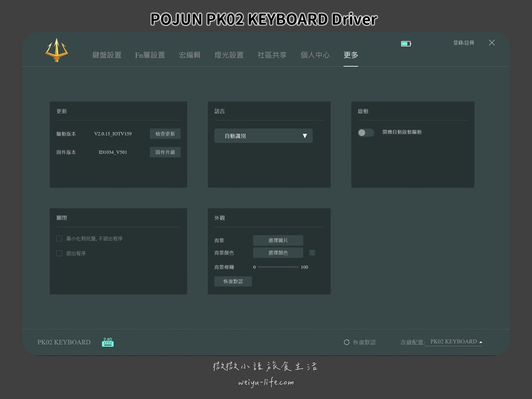The width and height of the screenshot is (532, 399).
Task: Click the 背景顏色 label
Action: 224,253
